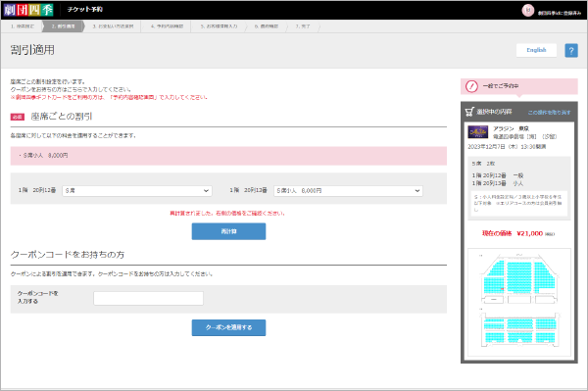
Task: Click the クーポンコードをお持ちの方 heading
Action: (x=68, y=255)
